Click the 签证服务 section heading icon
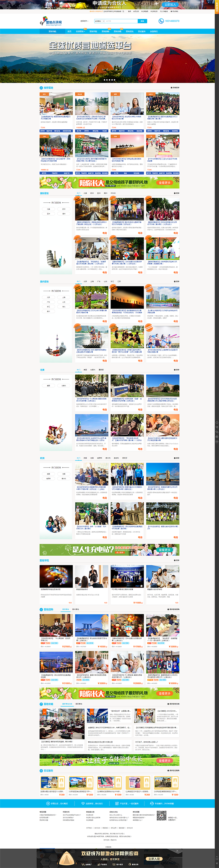The image size is (219, 868). tap(41, 771)
